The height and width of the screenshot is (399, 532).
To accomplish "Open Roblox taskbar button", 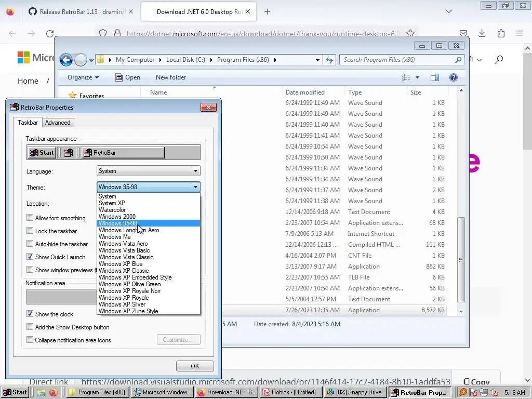I will pos(290,393).
